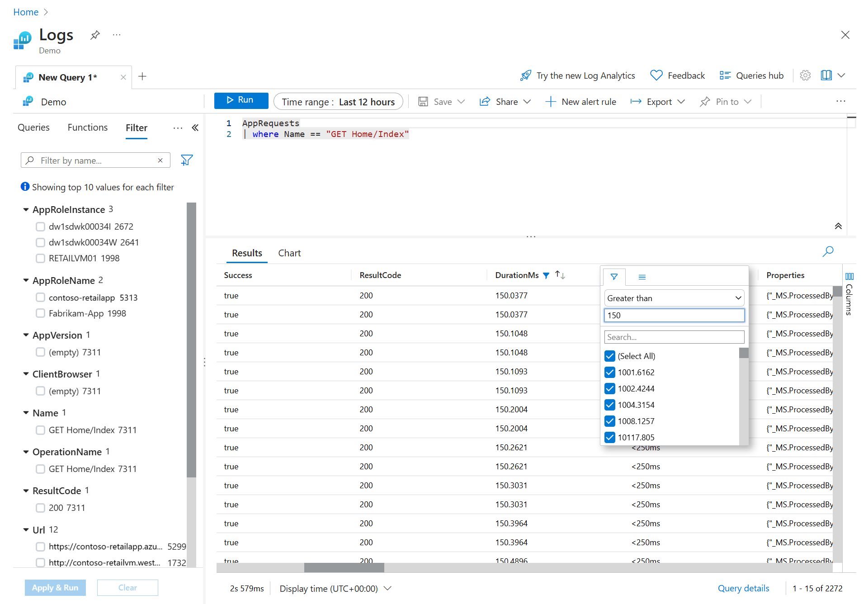Open Query details link
Viewport: 868px width, 604px height.
tap(743, 588)
